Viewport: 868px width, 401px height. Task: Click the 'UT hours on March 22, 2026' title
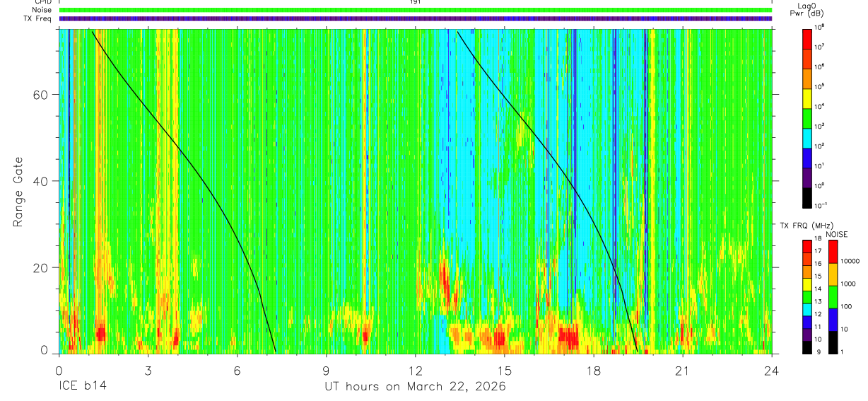click(415, 387)
